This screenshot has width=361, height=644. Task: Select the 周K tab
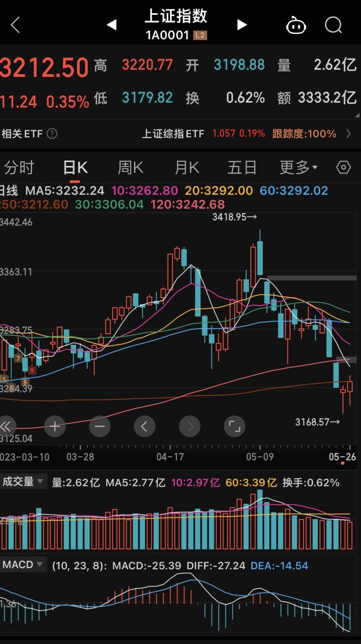coord(130,167)
